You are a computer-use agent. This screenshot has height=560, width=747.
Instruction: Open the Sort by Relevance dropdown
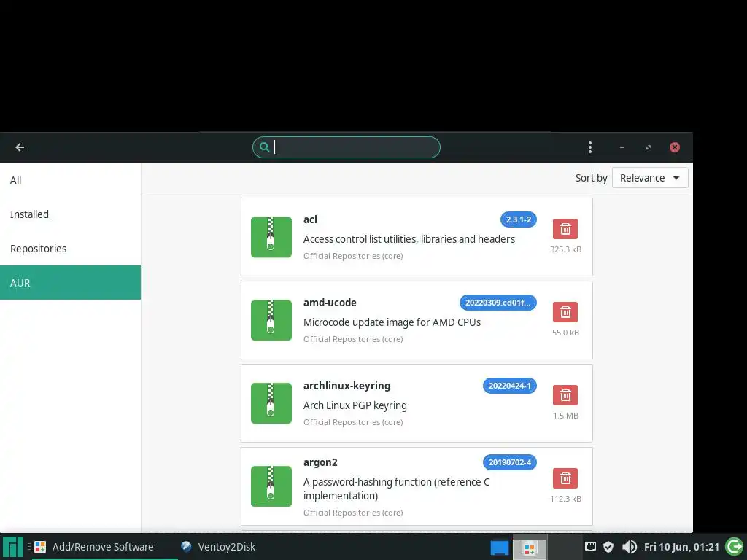click(650, 178)
